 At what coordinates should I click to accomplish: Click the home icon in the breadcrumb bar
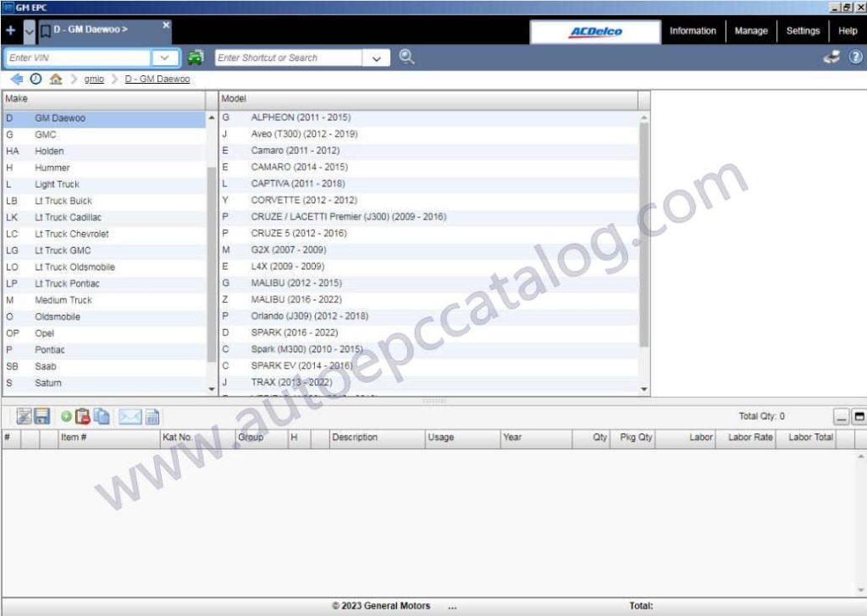point(56,78)
